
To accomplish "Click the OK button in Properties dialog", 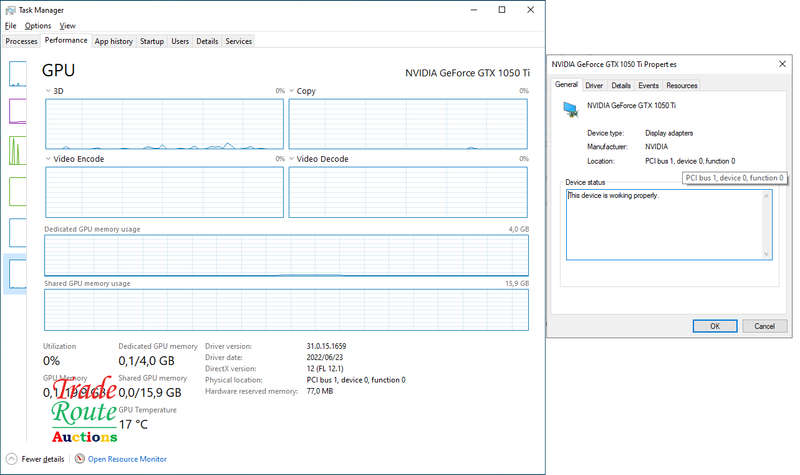I will tap(715, 326).
